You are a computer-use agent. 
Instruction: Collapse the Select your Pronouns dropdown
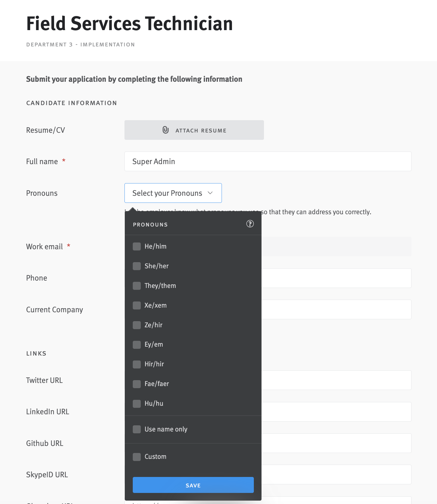click(x=173, y=193)
